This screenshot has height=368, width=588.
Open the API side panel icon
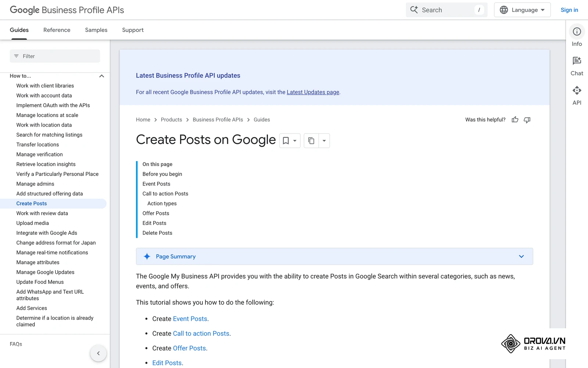pos(577,91)
